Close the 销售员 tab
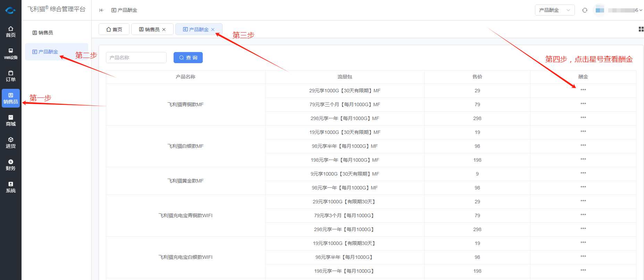 (164, 29)
